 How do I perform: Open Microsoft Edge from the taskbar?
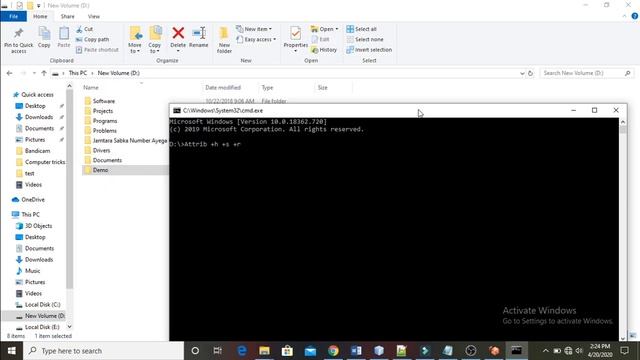pos(242,351)
